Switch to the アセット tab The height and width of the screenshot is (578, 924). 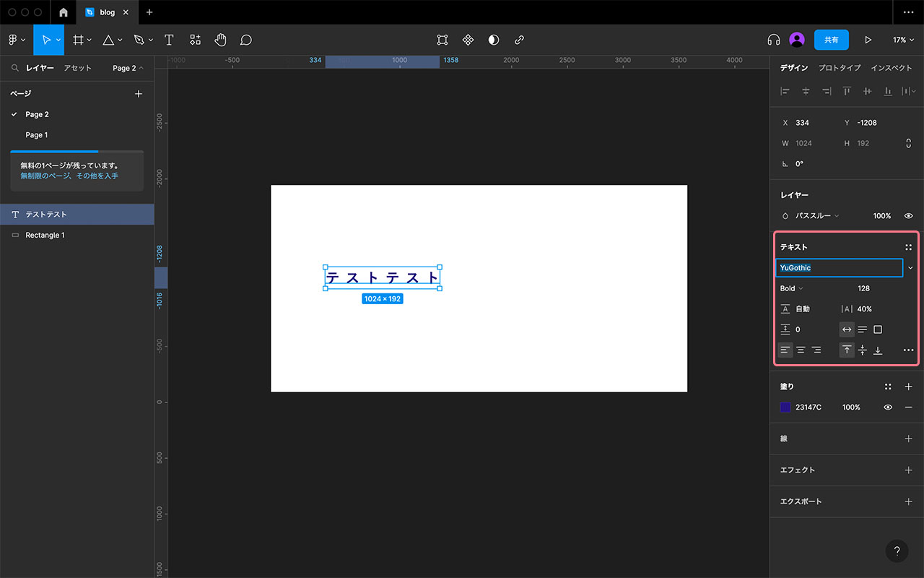(x=77, y=68)
